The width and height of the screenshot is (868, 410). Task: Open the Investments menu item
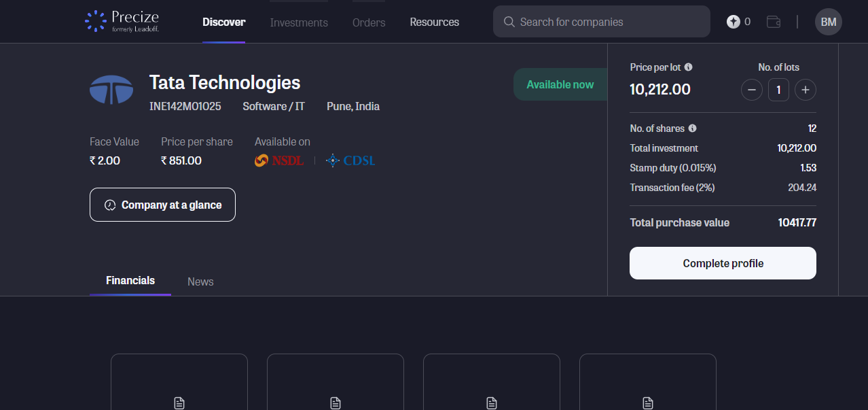(x=299, y=22)
